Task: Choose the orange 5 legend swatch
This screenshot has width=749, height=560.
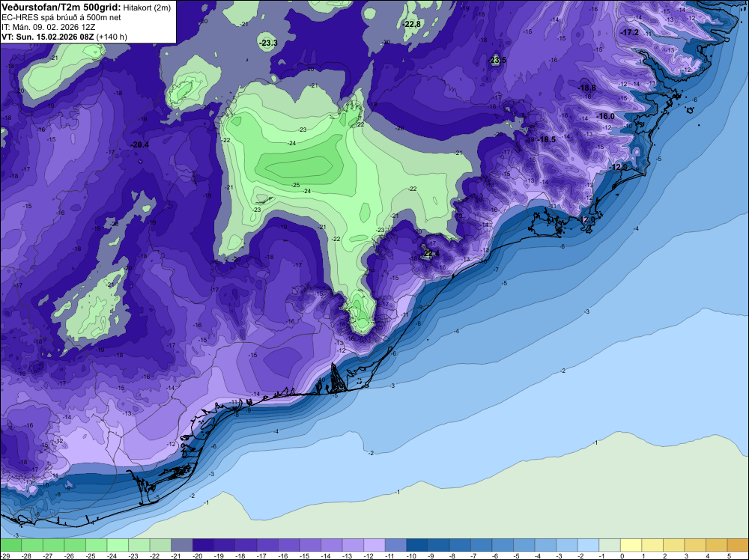Action: [738, 545]
